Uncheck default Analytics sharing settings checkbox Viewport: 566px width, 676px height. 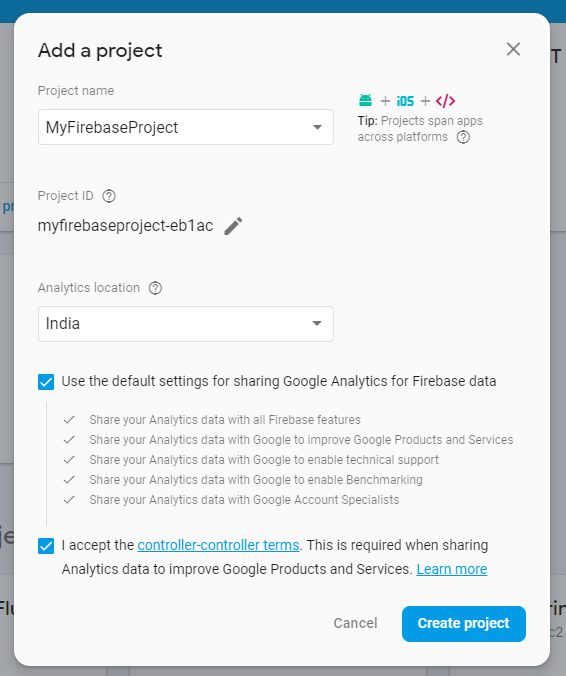click(x=46, y=382)
